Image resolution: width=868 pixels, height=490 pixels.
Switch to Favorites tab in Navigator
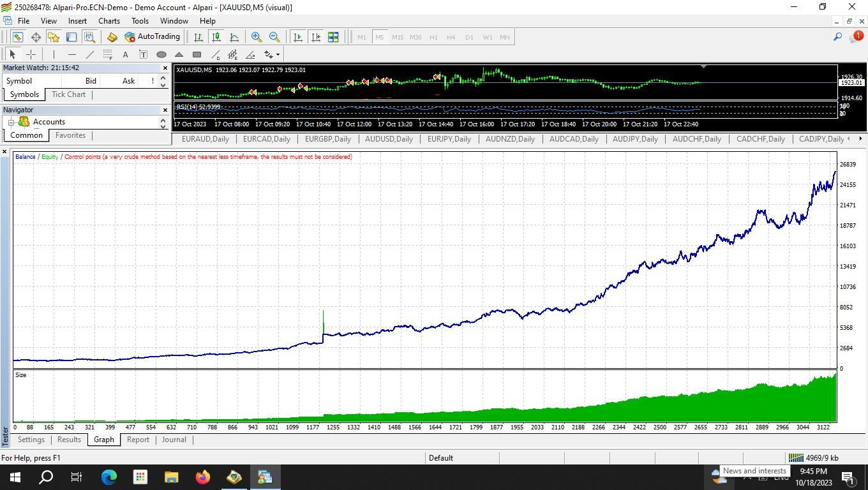[70, 135]
